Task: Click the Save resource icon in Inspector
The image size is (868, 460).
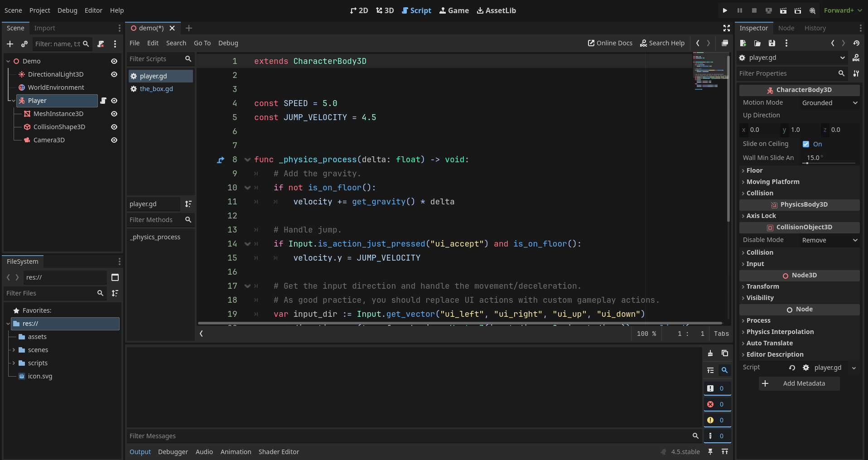Action: click(772, 43)
